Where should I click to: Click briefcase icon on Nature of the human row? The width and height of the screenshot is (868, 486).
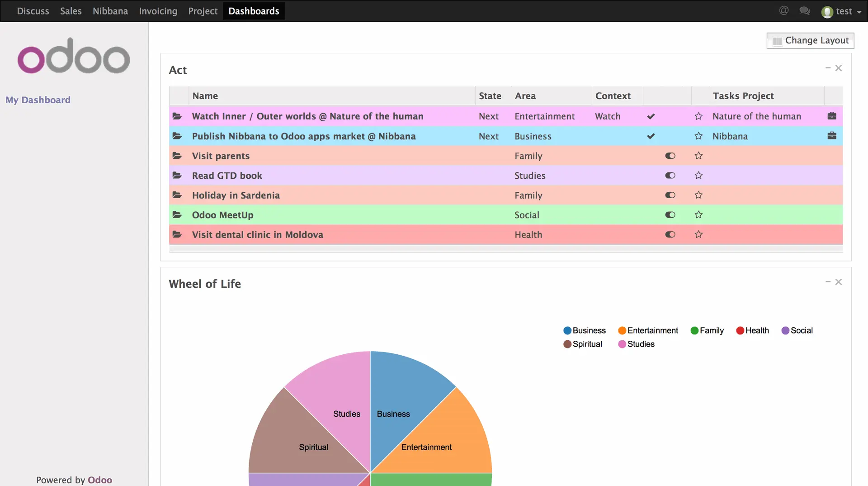click(832, 116)
